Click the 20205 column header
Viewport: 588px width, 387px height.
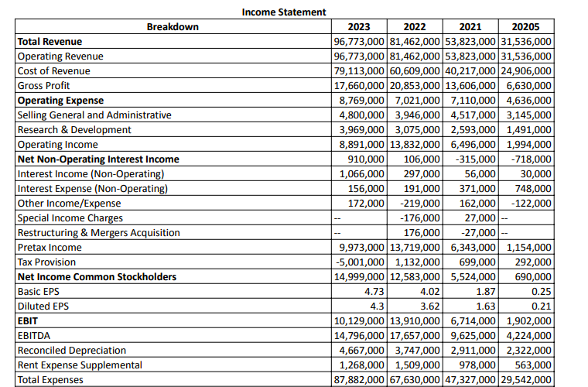click(526, 27)
